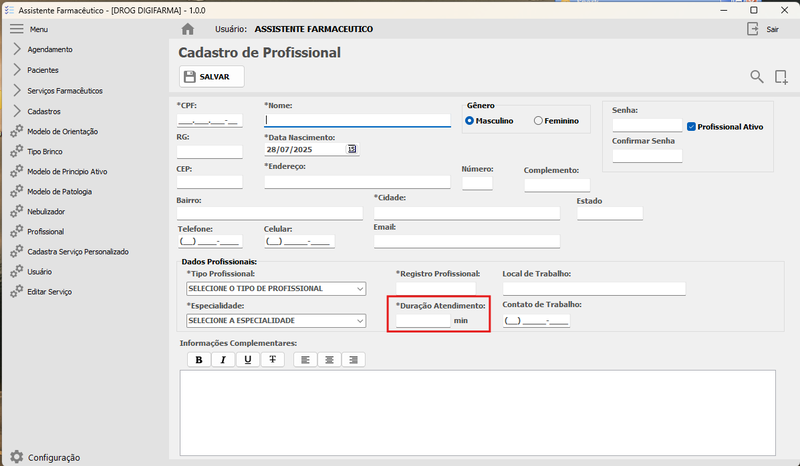This screenshot has height=466, width=800.
Task: Click the hamburger Menu icon
Action: pos(17,29)
